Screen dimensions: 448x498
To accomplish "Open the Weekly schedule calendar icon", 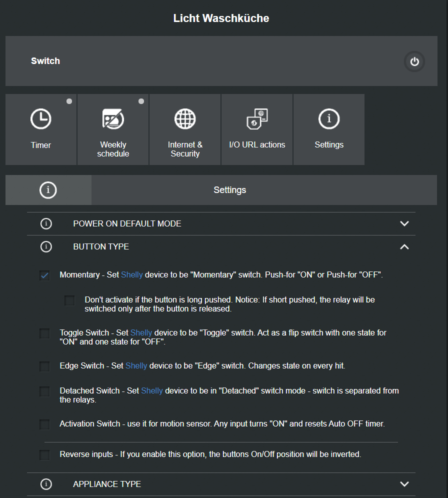I will (x=113, y=119).
